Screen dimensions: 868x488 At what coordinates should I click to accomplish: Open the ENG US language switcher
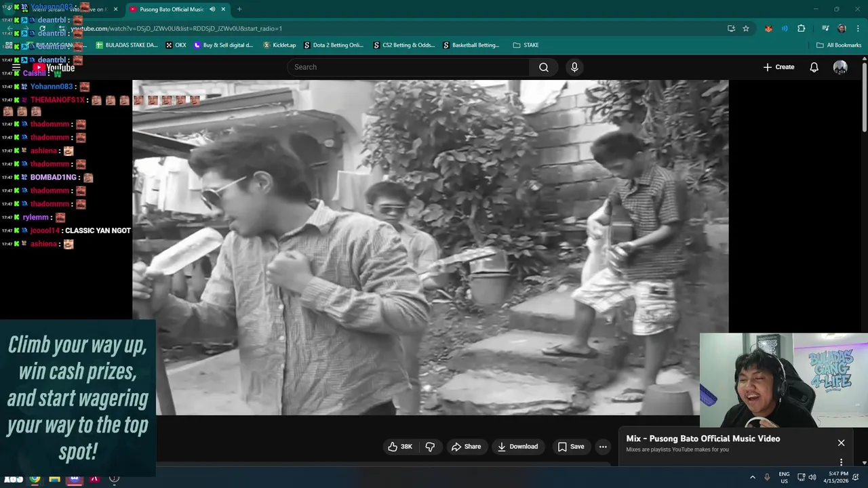(784, 477)
